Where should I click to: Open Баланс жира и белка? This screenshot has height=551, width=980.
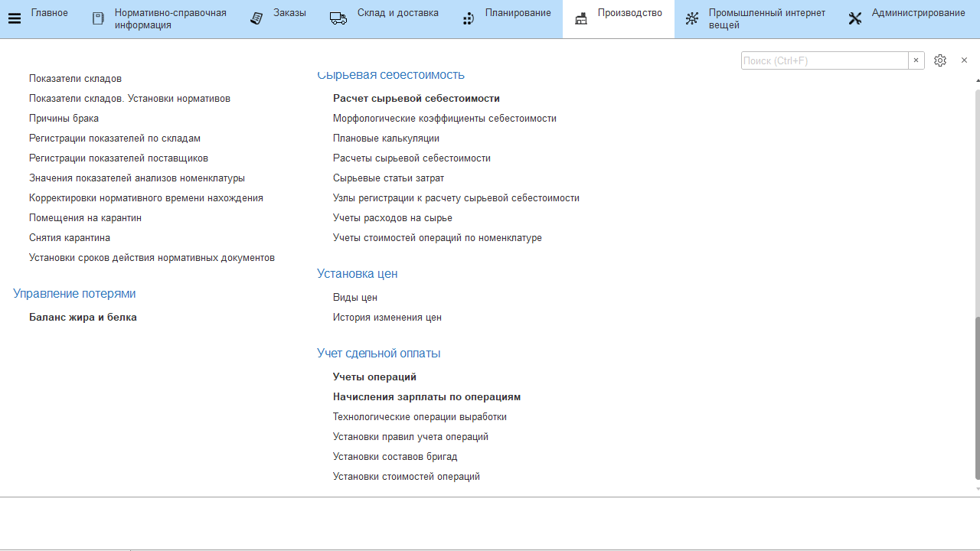83,318
